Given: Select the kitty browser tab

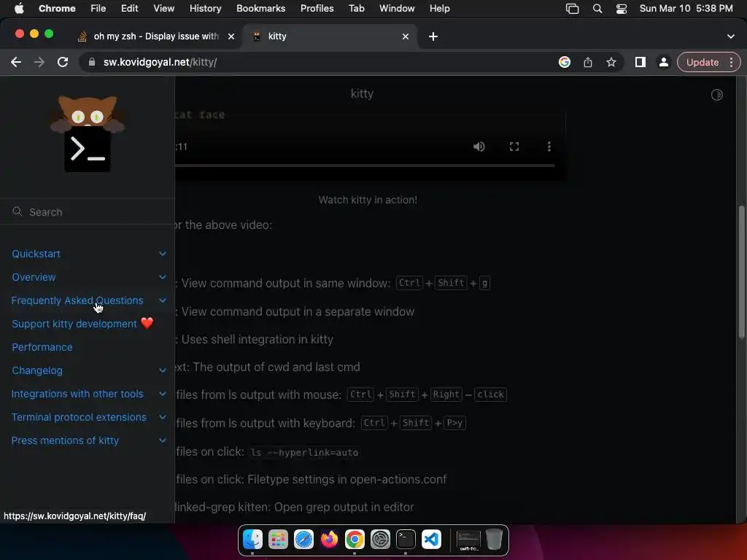Looking at the screenshot, I should click(330, 36).
